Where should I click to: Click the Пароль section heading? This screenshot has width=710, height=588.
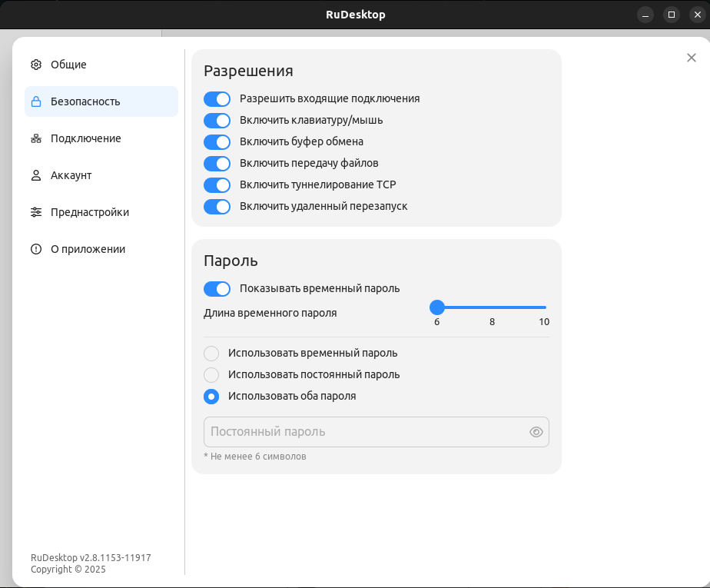231,261
